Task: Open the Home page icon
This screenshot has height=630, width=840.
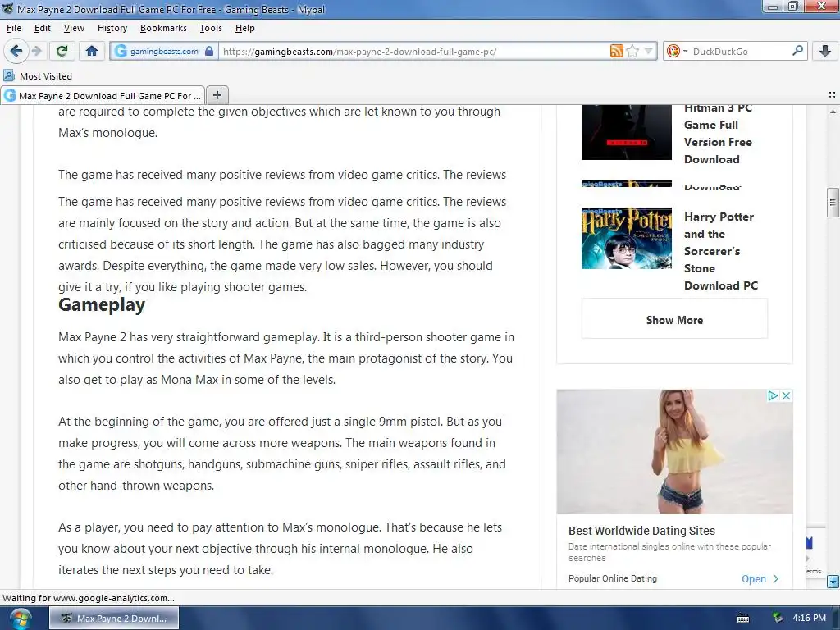Action: click(92, 52)
